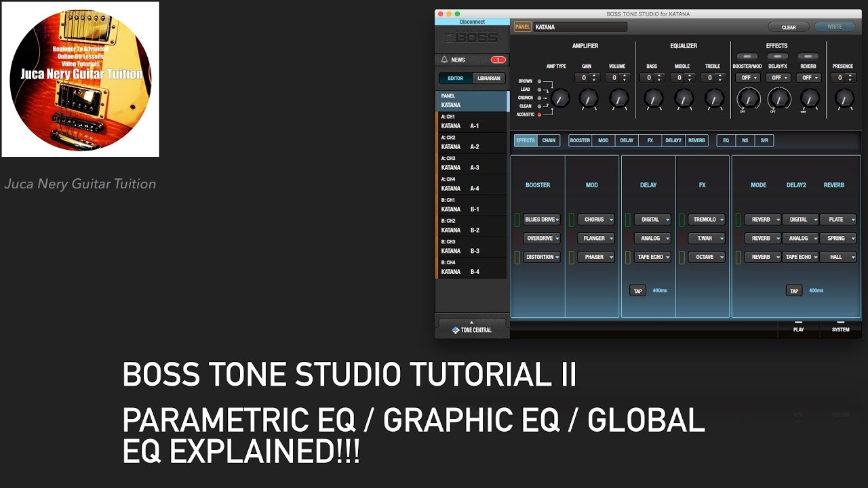Select the CLEAN amp type indicator
Screen dimensions: 868x488
coord(540,106)
